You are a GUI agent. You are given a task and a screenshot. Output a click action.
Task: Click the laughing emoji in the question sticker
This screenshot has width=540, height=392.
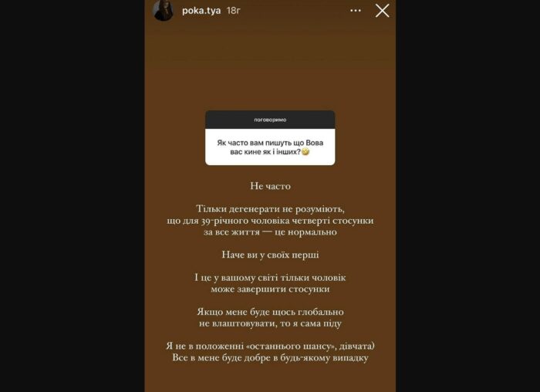(305, 151)
